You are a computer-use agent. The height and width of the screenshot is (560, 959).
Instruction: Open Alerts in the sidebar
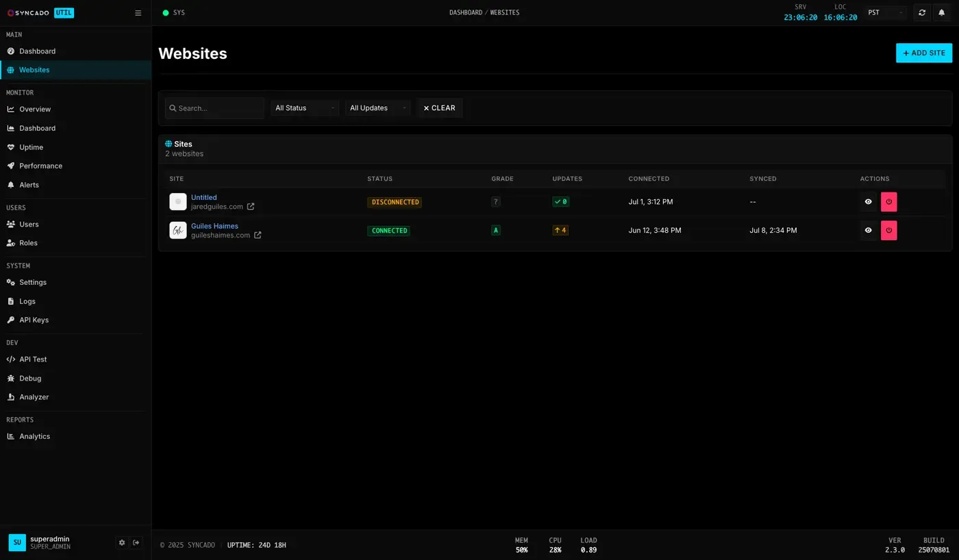click(75, 185)
